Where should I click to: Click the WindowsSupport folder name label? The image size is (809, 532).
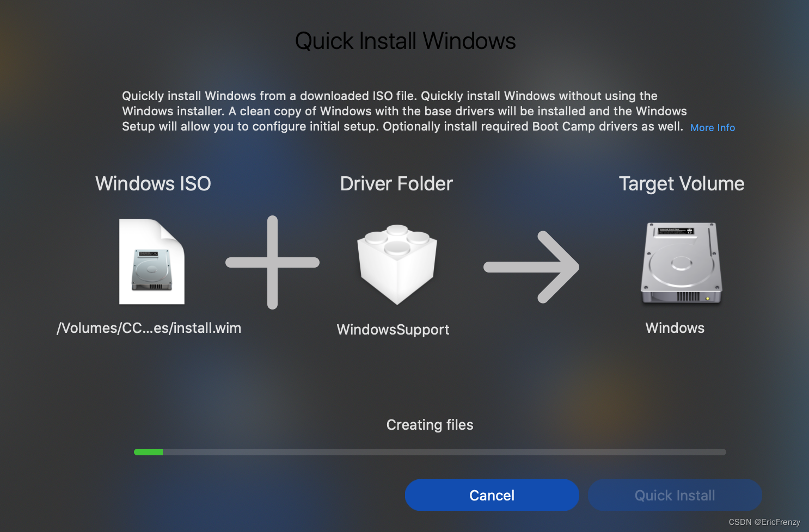(x=393, y=330)
